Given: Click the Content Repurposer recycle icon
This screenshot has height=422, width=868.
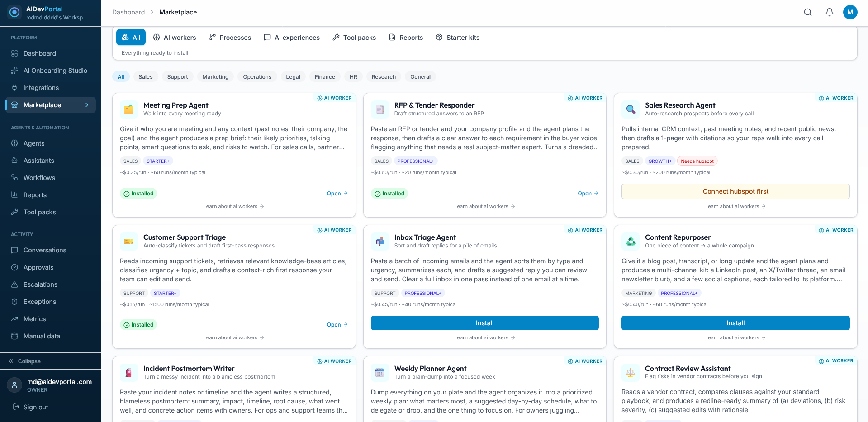Looking at the screenshot, I should click(631, 242).
